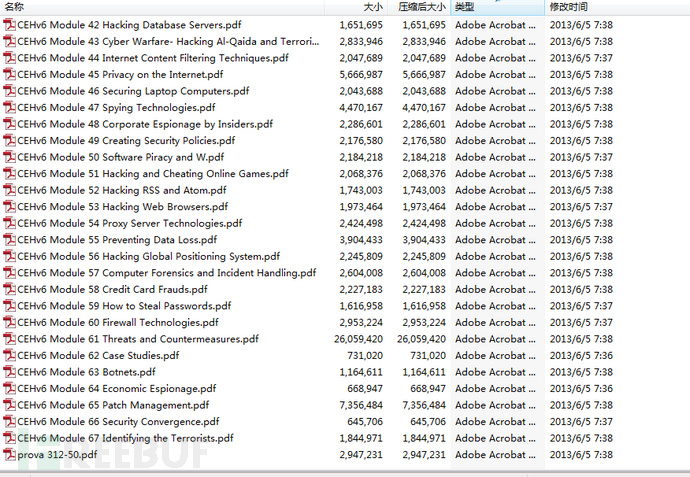Select Module 49 Creating Security Policies.pdf
690x477 pixels.
pos(126,140)
